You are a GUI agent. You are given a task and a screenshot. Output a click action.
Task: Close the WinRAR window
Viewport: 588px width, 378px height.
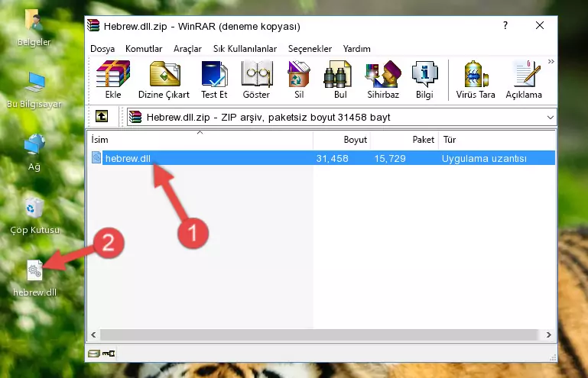click(540, 25)
